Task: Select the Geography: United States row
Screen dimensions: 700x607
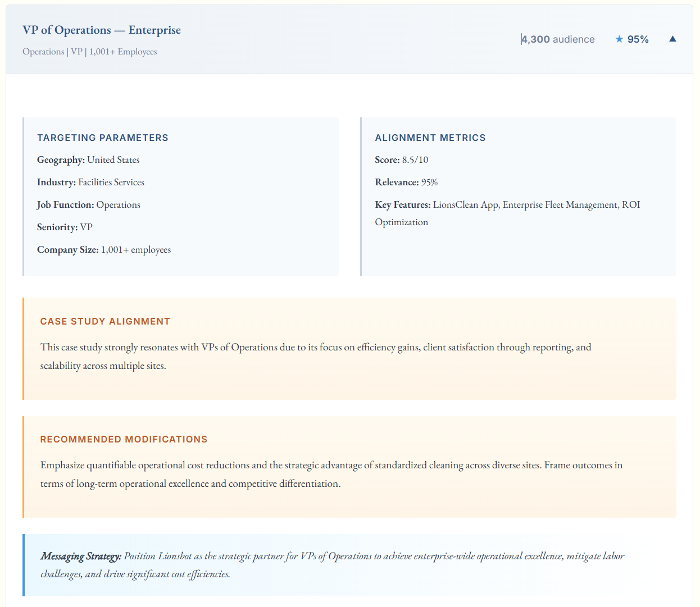Action: (88, 160)
